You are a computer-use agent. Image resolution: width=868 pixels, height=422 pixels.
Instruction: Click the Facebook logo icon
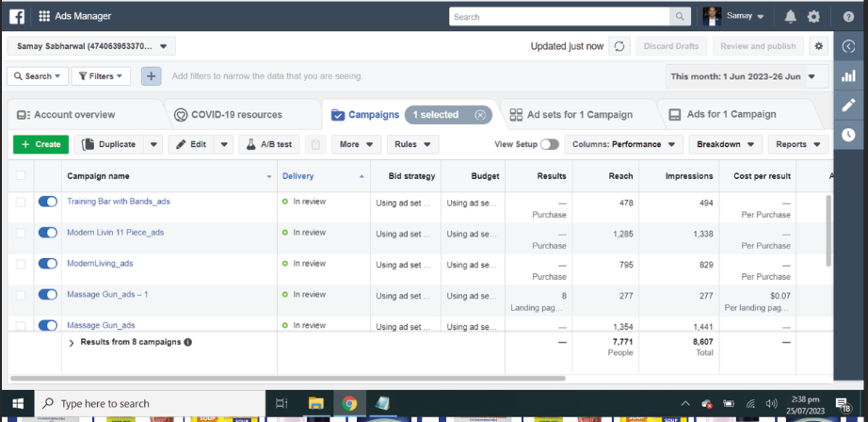(17, 17)
